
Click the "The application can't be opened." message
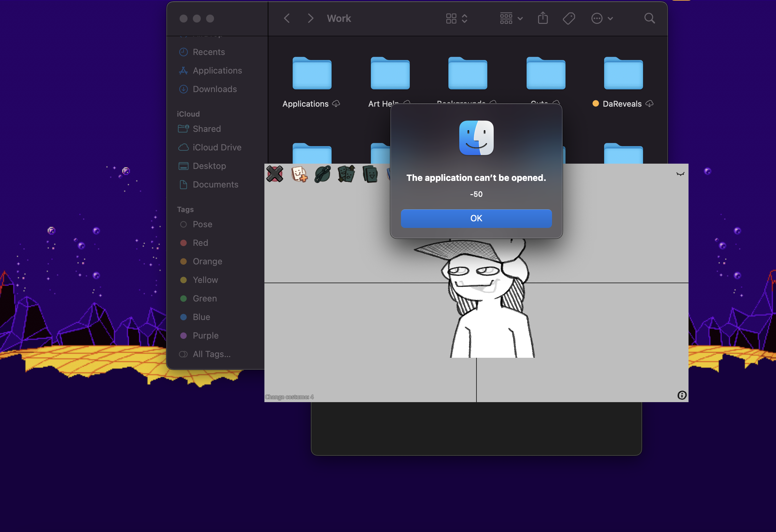(476, 178)
